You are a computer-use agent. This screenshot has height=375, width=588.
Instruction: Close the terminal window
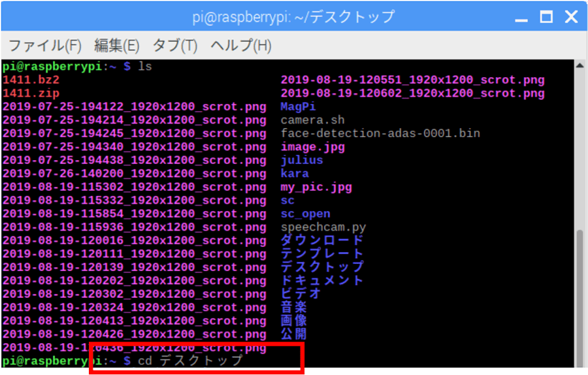tap(571, 17)
